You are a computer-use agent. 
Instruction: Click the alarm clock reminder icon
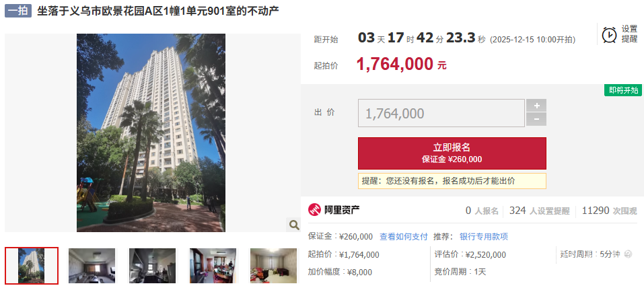tap(609, 34)
